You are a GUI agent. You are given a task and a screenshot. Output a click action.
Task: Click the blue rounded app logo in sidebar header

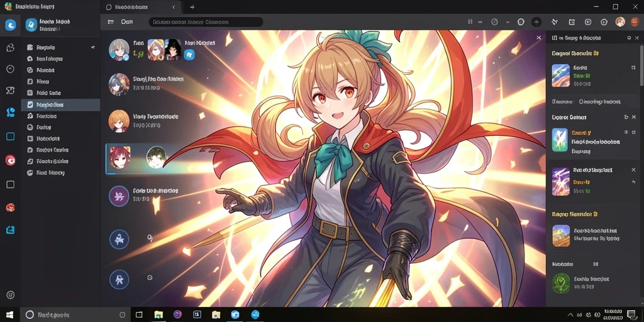click(31, 25)
